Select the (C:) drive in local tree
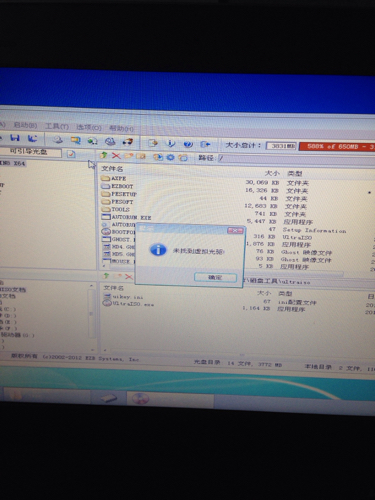This screenshot has height=500, width=375. pyautogui.click(x=8, y=309)
